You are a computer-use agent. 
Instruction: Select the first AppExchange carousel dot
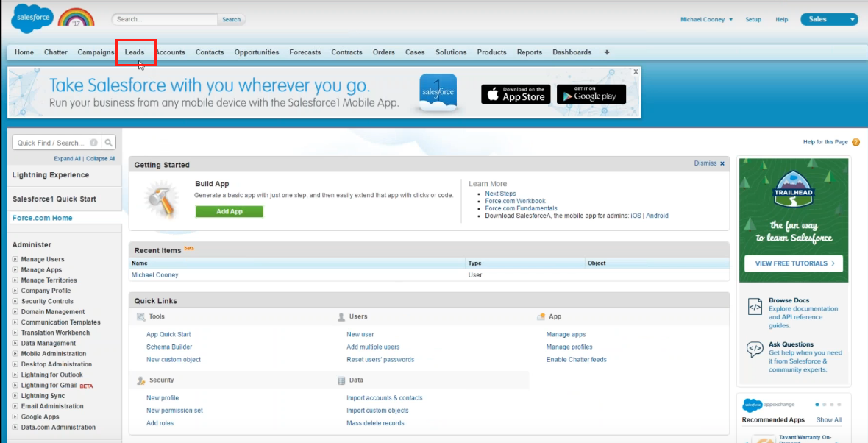click(818, 405)
